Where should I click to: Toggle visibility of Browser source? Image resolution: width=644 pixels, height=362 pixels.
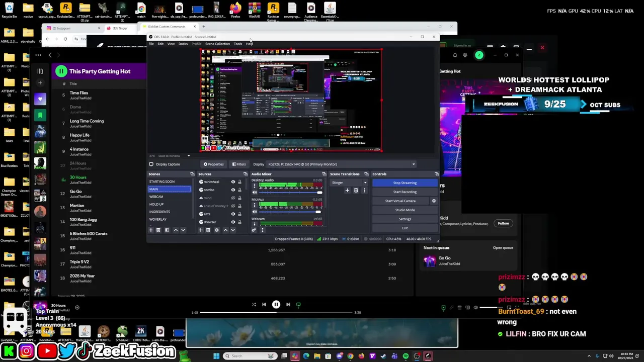click(x=233, y=222)
